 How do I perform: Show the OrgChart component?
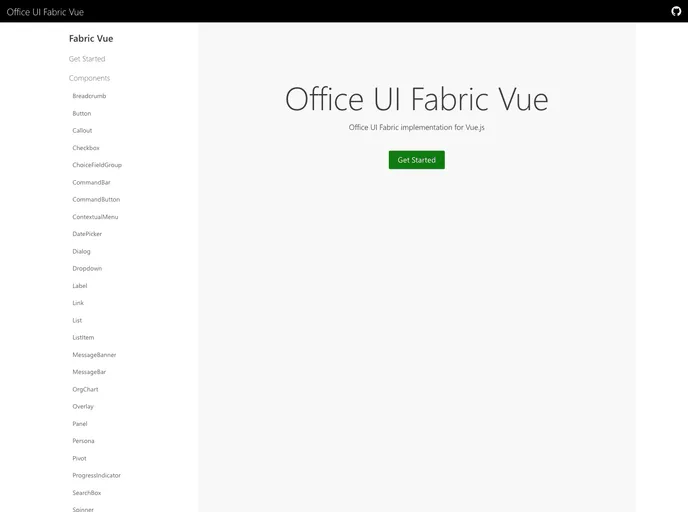click(85, 389)
